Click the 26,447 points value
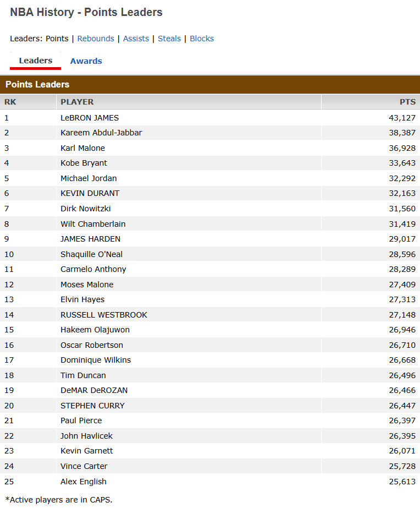Screen dimensions: 420x508 402,406
